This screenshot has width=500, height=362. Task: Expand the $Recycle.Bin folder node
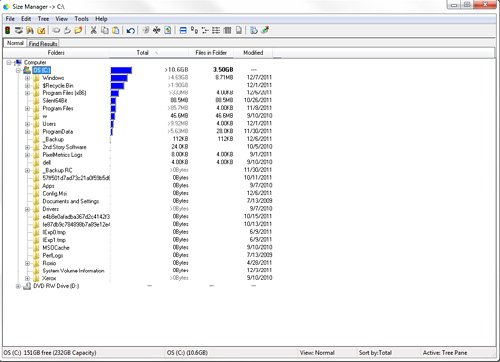27,86
